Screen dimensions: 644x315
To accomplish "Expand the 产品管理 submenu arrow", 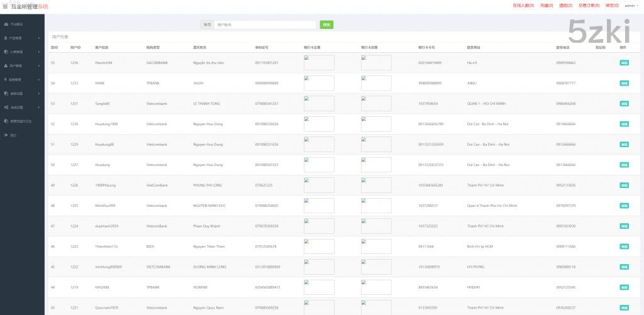I will pyautogui.click(x=39, y=38).
